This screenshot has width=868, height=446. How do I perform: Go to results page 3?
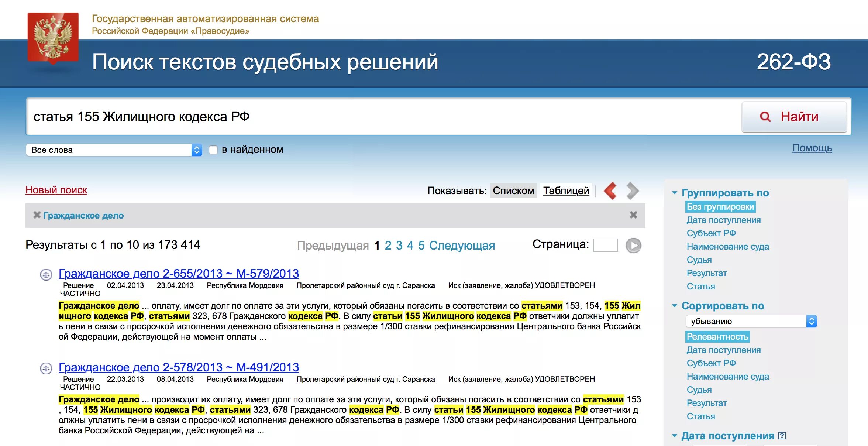399,246
